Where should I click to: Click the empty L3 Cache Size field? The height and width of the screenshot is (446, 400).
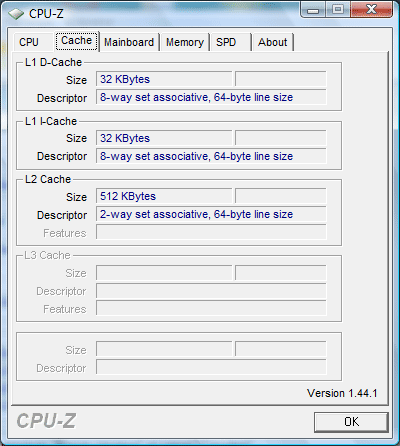164,273
